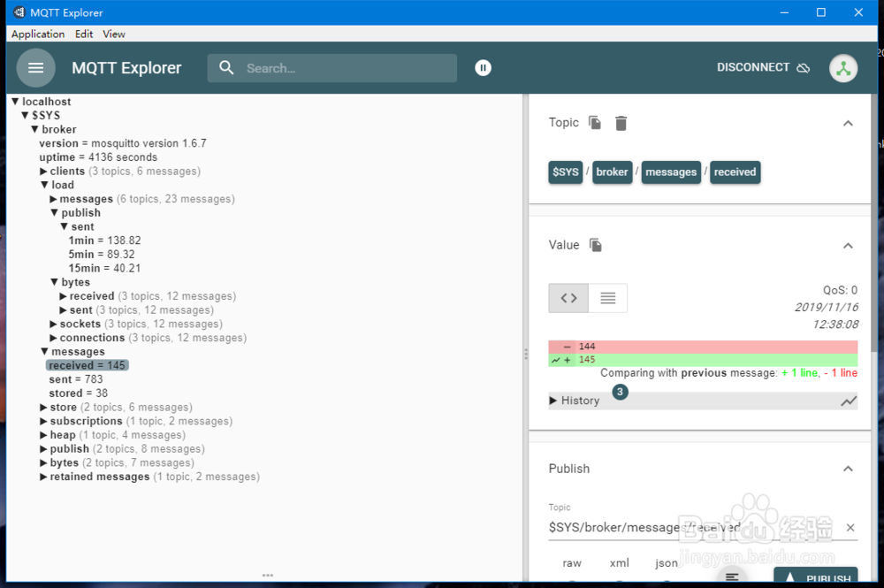Delete topic with trash icon
This screenshot has width=884, height=588.
click(621, 123)
